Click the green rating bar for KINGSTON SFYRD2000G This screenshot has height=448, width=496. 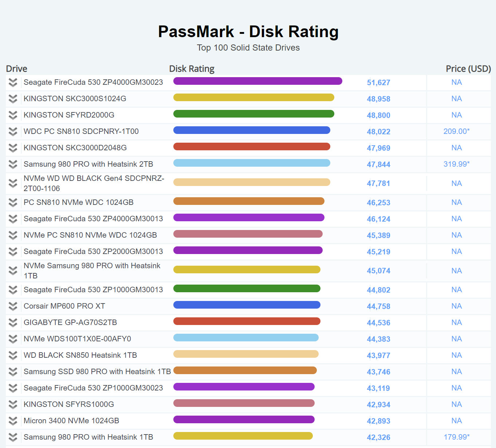coord(253,114)
